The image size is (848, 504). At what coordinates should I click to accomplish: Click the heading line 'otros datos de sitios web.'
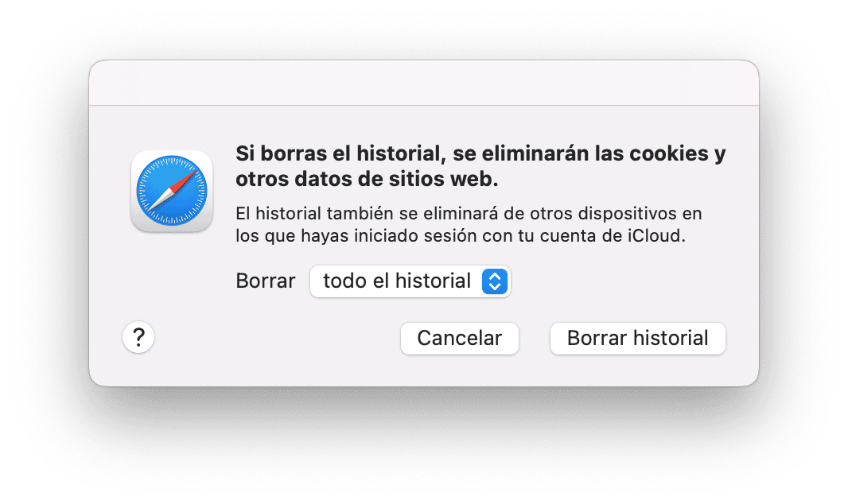(x=367, y=179)
